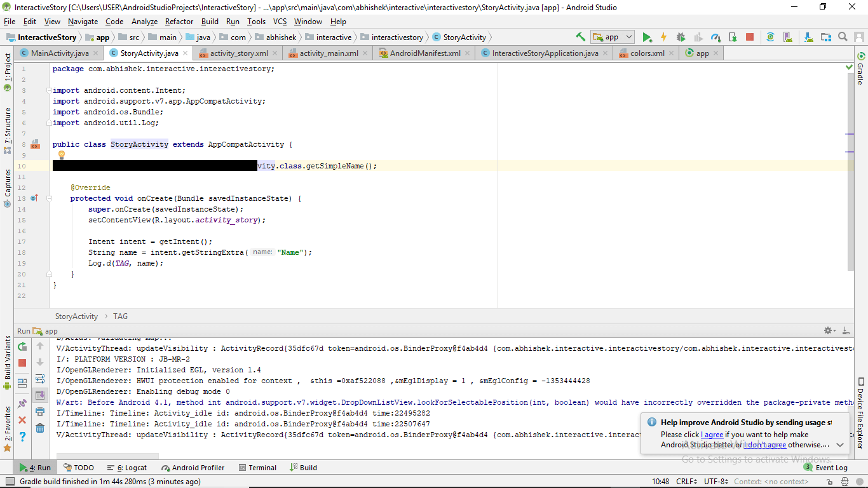This screenshot has height=488, width=868.
Task: Open SDK Manager download icon
Action: (808, 37)
